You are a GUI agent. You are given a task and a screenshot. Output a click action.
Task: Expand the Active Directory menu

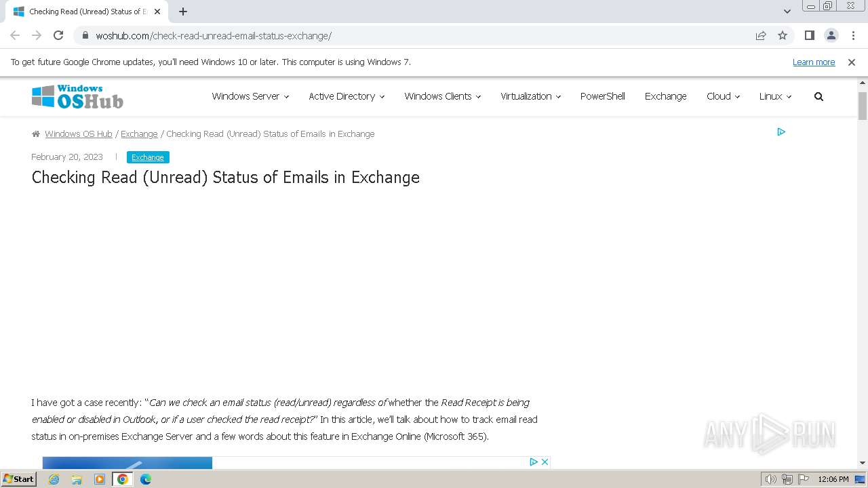click(x=347, y=96)
